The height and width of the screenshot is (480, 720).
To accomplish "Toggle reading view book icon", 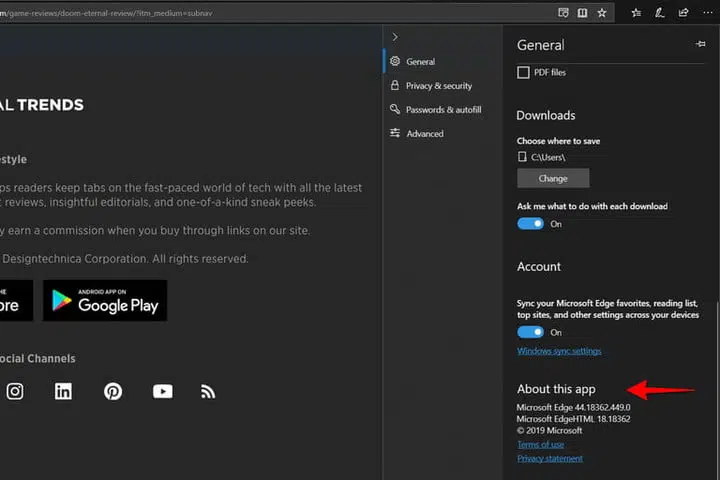I will click(x=582, y=13).
